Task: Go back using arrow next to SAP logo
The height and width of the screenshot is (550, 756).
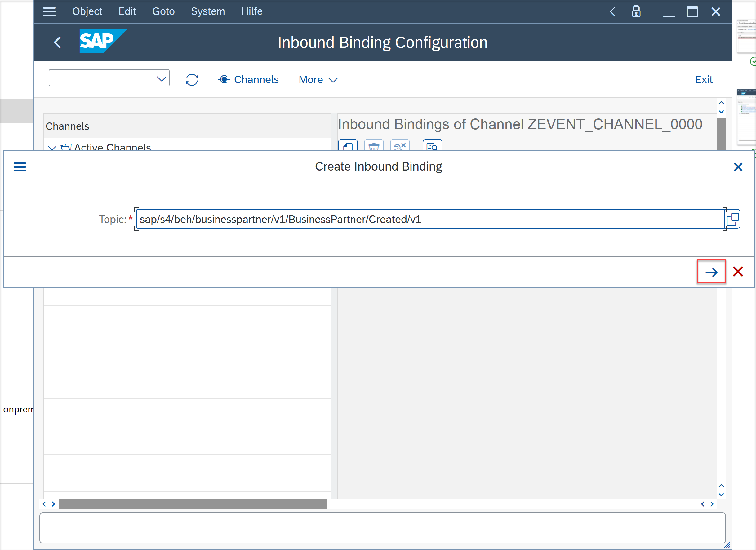Action: point(57,42)
